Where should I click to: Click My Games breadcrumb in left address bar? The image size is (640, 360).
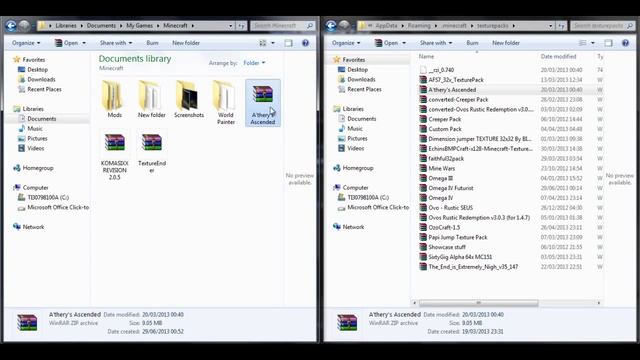coord(139,26)
